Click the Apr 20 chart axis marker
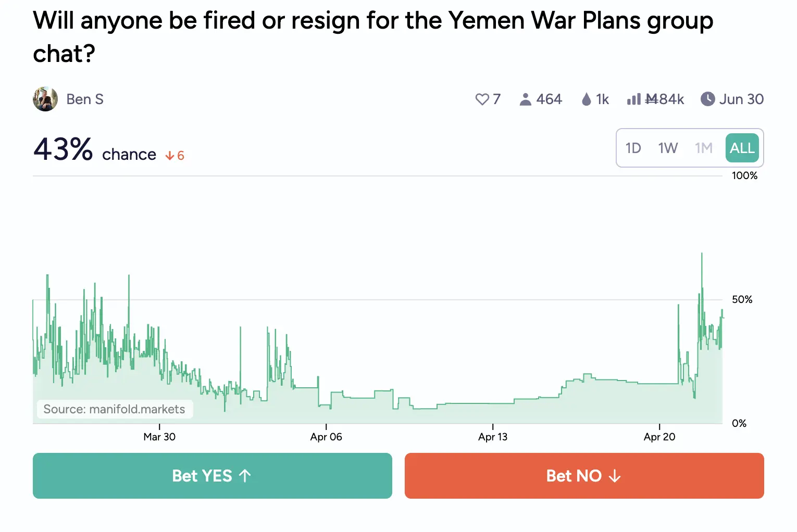The width and height of the screenshot is (797, 532). [x=659, y=437]
